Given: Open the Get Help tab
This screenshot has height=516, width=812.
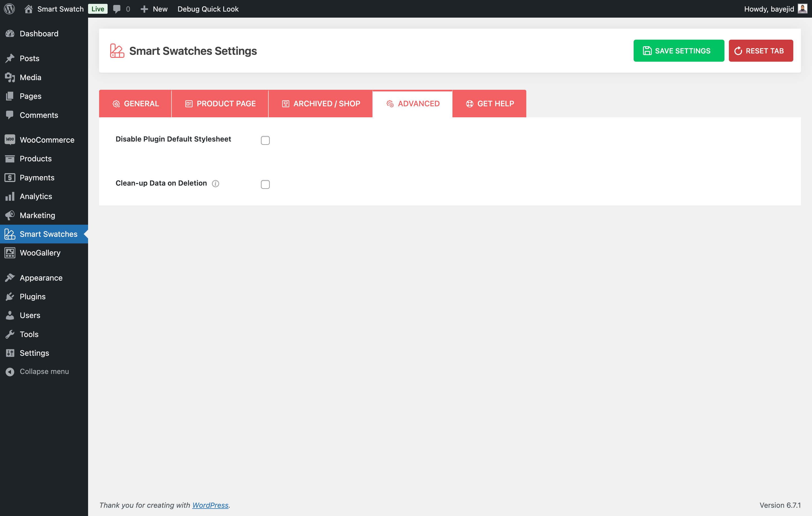Looking at the screenshot, I should point(489,104).
